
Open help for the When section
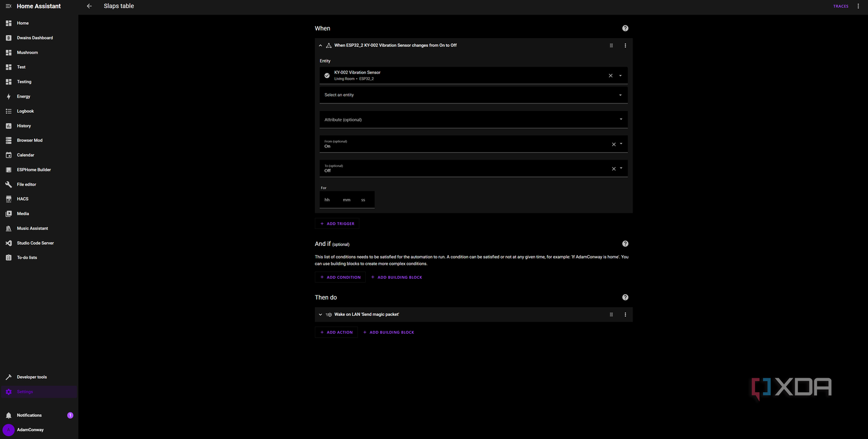coord(625,28)
